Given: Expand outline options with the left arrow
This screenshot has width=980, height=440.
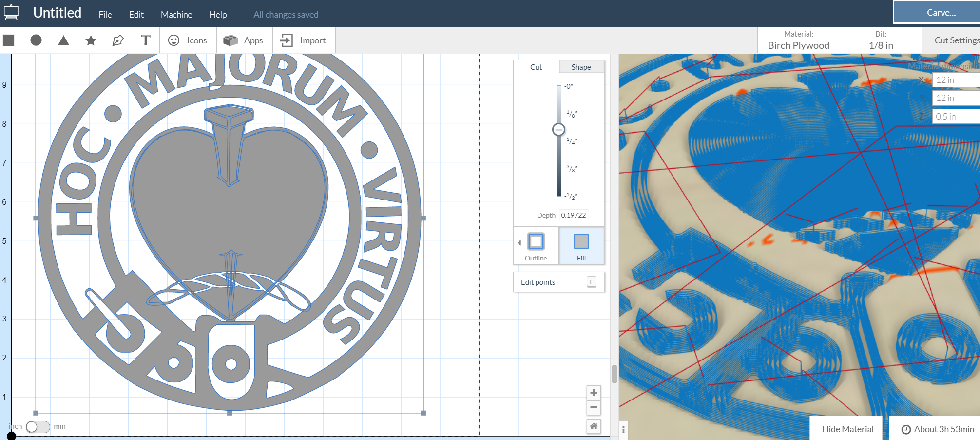Looking at the screenshot, I should coord(519,242).
